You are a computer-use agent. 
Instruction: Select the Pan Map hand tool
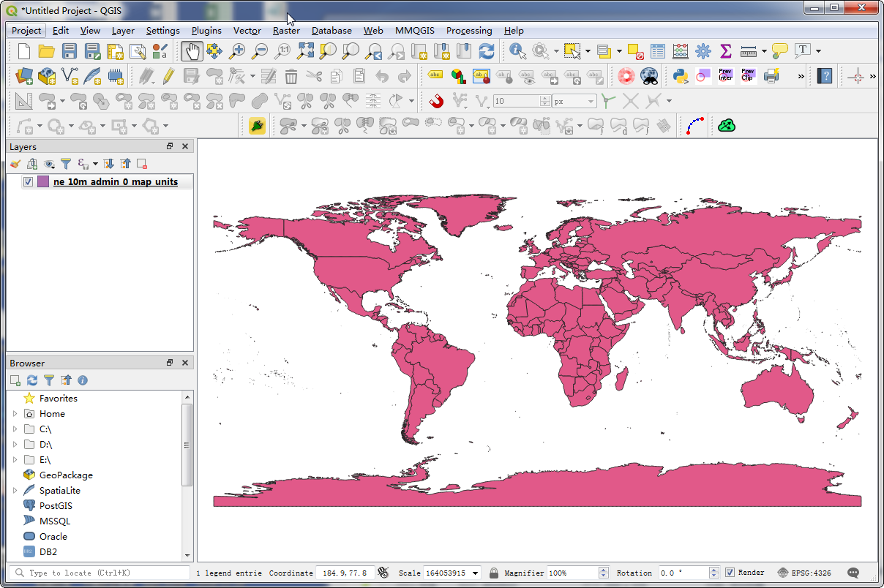point(192,51)
